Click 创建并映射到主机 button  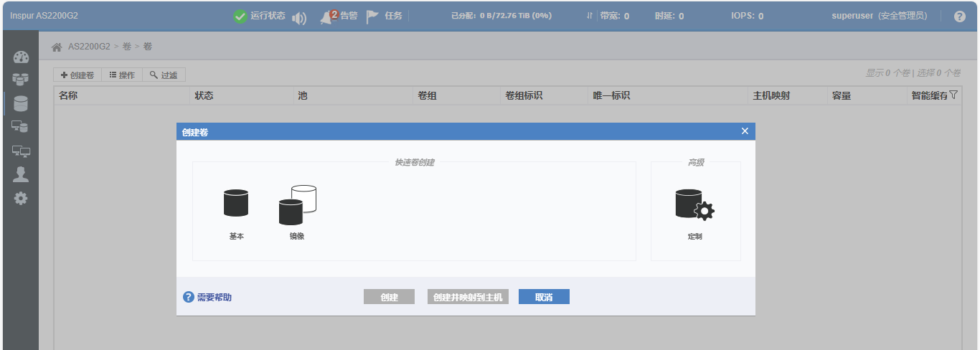[468, 297]
